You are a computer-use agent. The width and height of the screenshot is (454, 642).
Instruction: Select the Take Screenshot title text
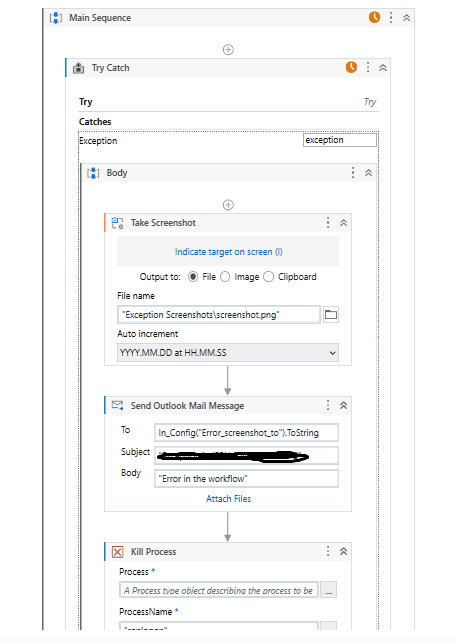tap(163, 223)
